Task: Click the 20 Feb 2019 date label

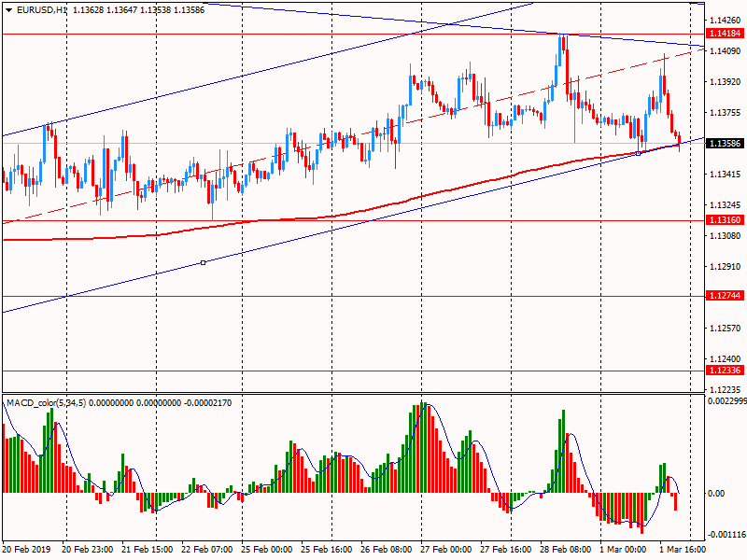Action: (x=28, y=550)
